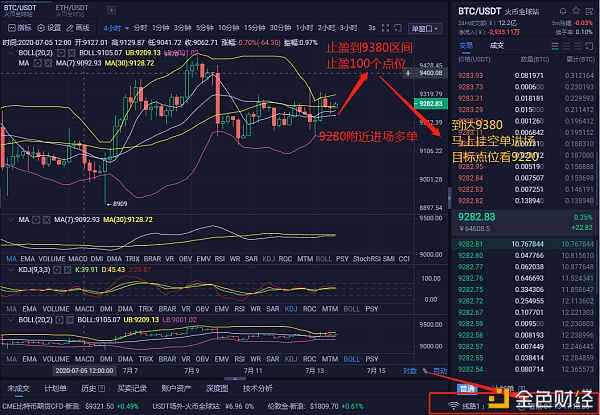Select 15分钟 interval
Screen dimensions: 600x415
click(x=254, y=28)
